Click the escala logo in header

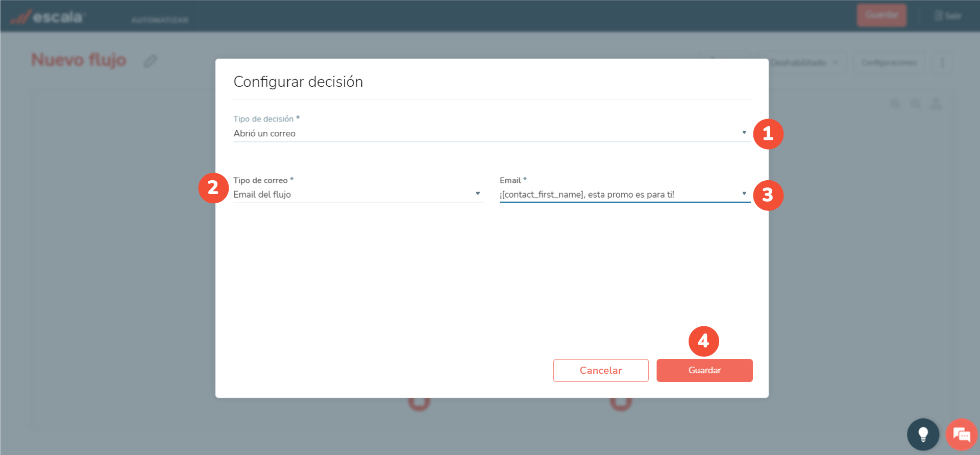coord(47,17)
